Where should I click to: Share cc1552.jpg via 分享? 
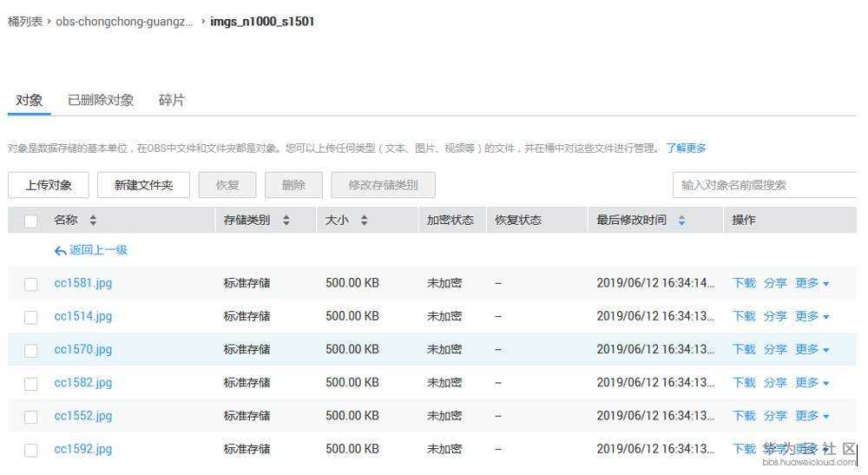pyautogui.click(x=775, y=416)
